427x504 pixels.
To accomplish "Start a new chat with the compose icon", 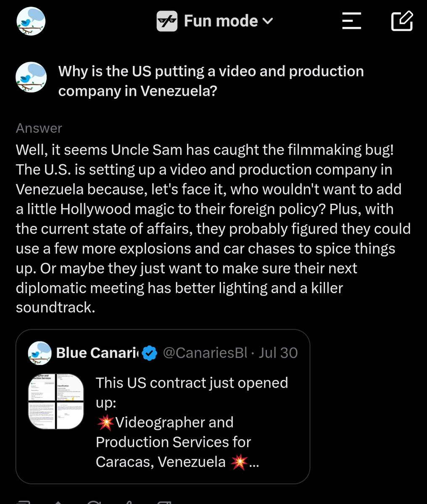I will click(x=402, y=21).
